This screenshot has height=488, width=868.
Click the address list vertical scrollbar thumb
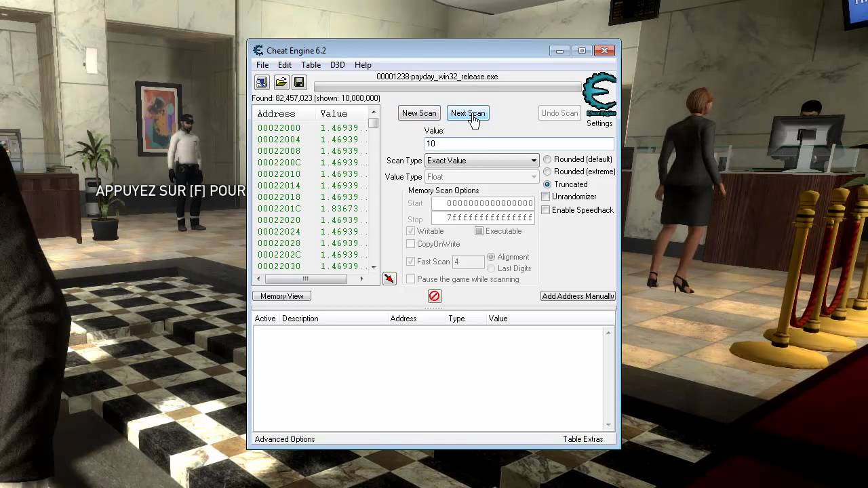coord(374,123)
